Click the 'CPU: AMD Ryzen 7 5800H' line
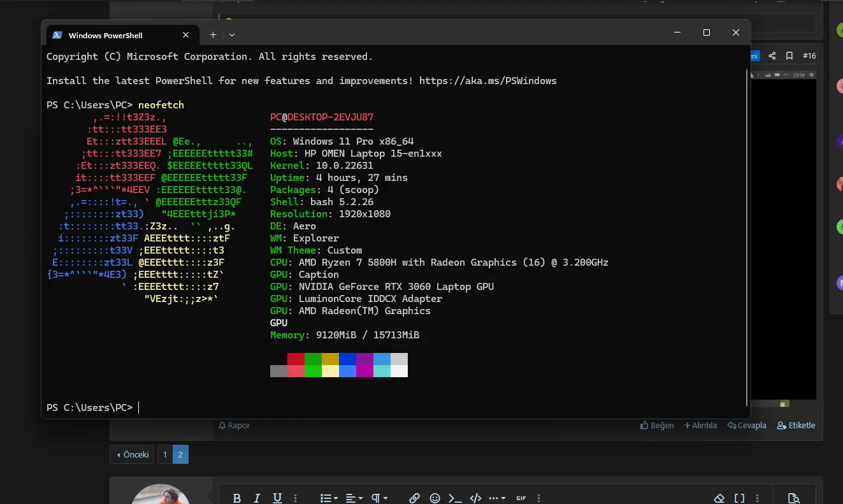The image size is (843, 504). pyautogui.click(x=439, y=263)
